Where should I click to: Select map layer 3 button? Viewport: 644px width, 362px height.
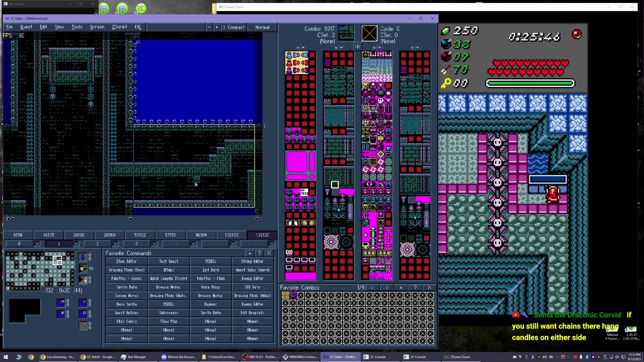(136, 244)
